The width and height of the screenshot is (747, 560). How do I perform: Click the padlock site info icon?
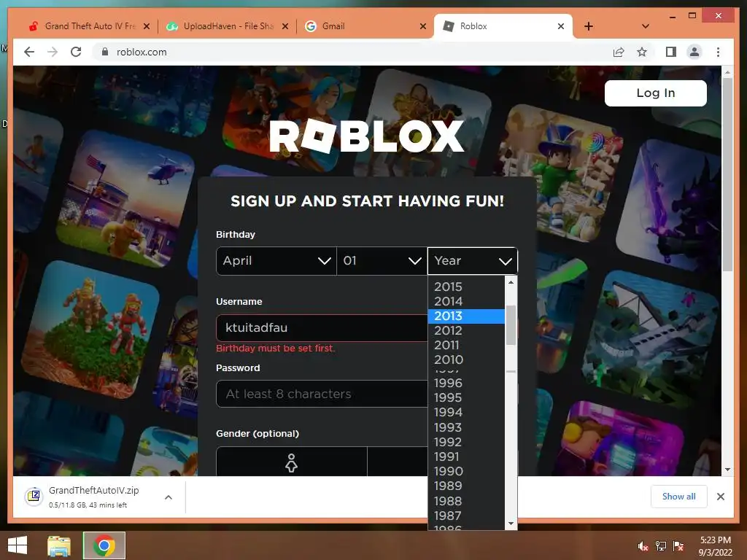click(x=105, y=52)
